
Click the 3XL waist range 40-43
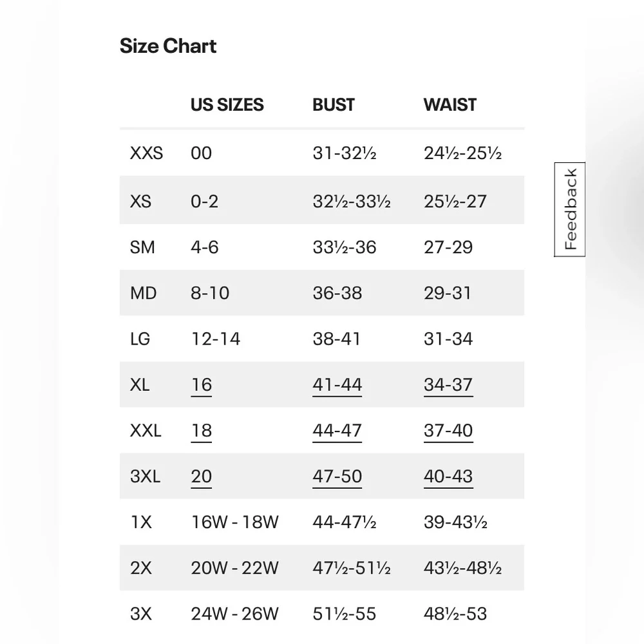[448, 477]
